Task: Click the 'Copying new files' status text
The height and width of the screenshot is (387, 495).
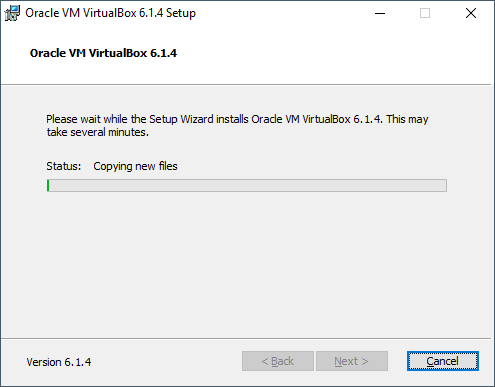Action: point(135,166)
